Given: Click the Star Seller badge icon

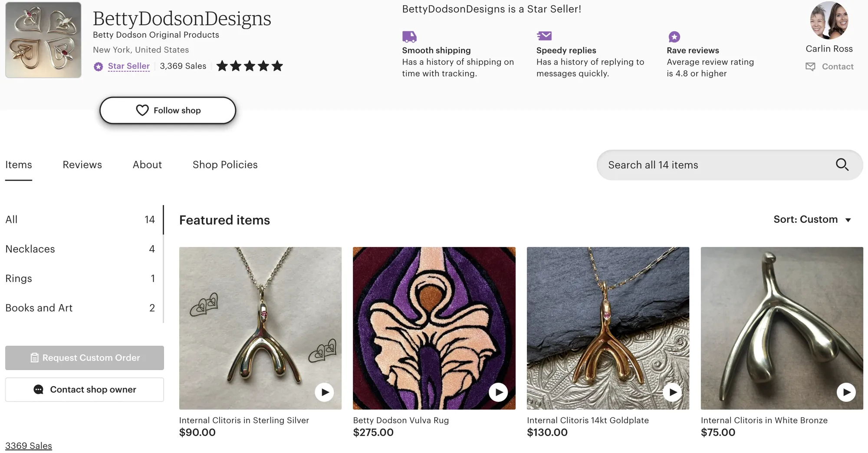Looking at the screenshot, I should (99, 66).
